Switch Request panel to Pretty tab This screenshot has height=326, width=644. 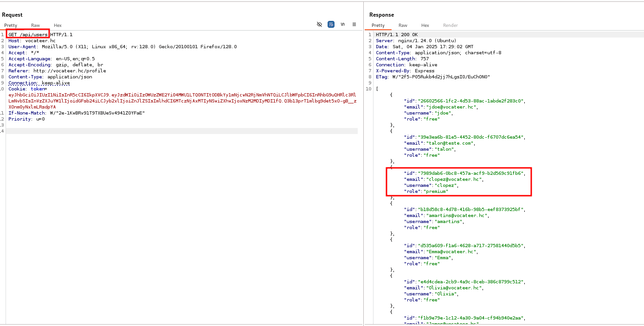point(11,26)
